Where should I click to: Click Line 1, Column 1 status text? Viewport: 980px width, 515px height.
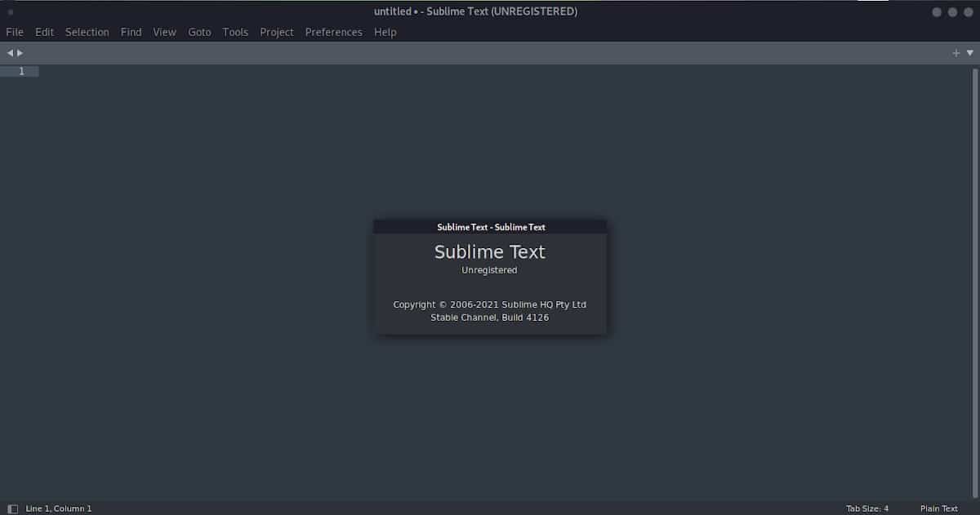(x=59, y=508)
